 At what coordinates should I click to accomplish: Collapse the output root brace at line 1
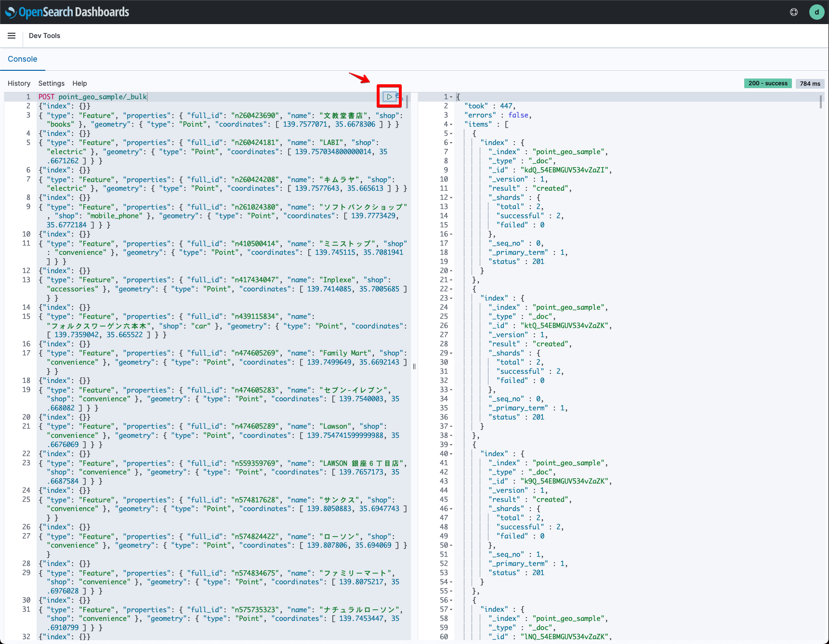point(451,97)
